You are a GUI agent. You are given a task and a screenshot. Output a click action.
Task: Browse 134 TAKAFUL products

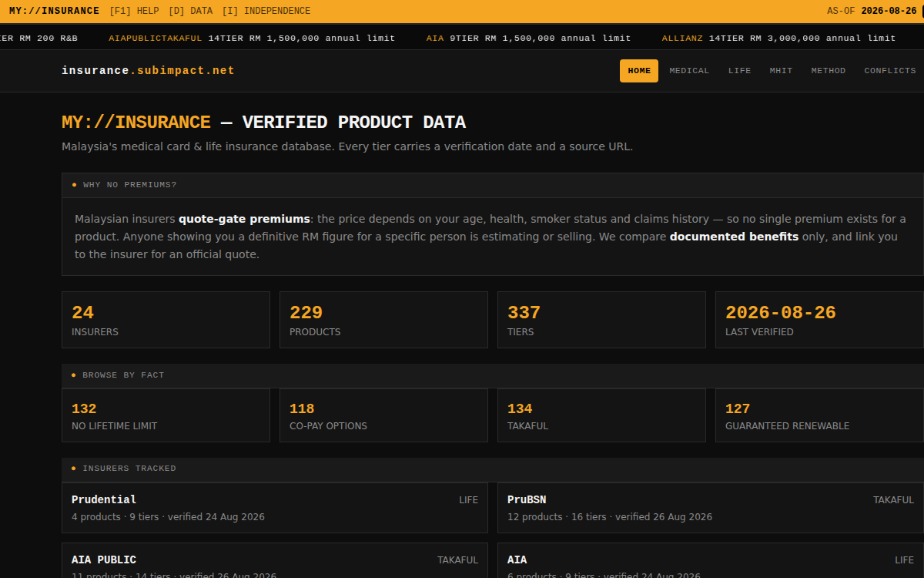601,415
